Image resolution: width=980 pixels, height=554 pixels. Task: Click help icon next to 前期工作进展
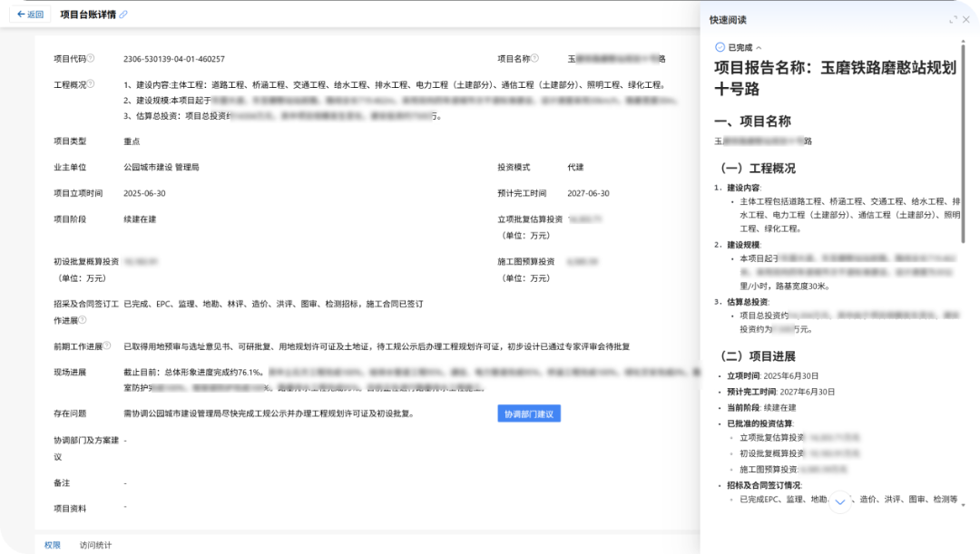point(106,345)
